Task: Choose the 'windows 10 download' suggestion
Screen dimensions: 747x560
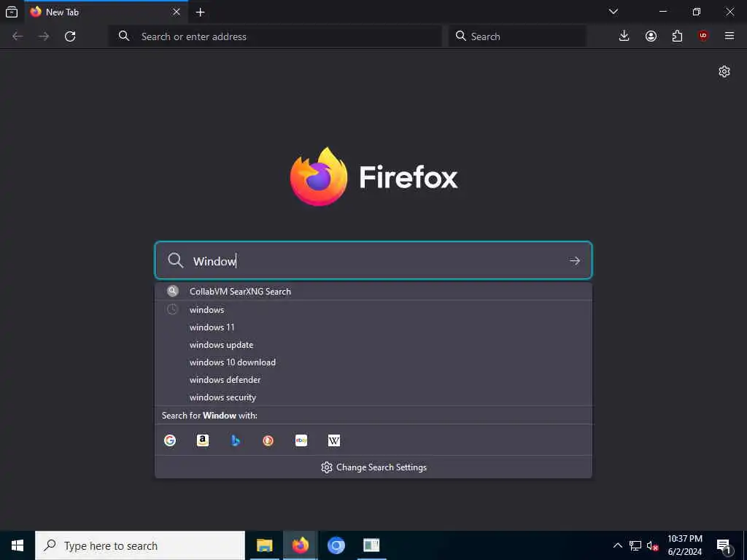Action: coord(373,362)
